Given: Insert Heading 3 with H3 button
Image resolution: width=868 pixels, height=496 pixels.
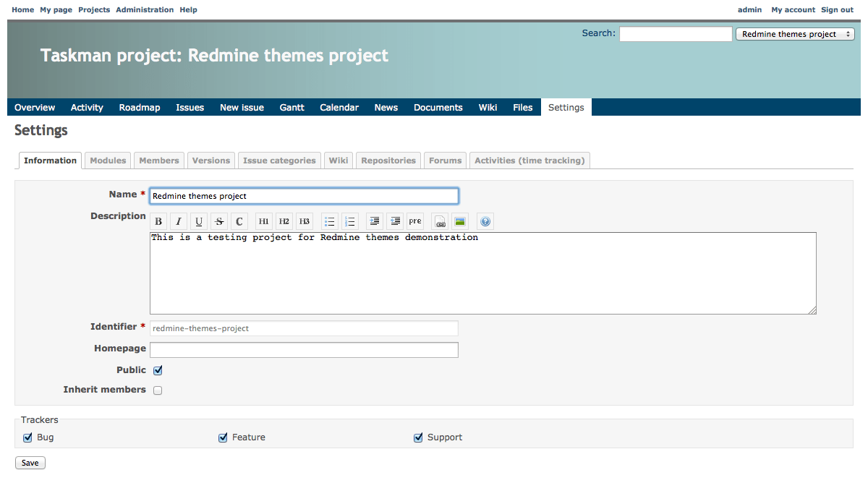Looking at the screenshot, I should [305, 221].
